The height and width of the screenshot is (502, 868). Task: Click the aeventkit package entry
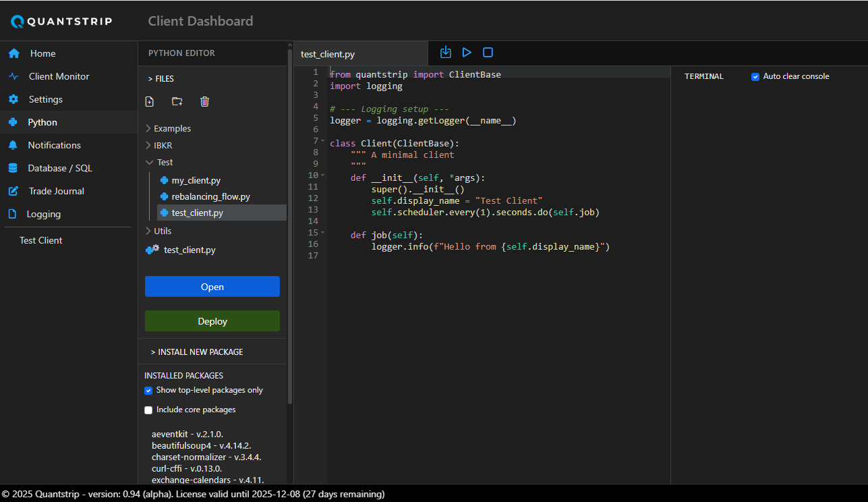coord(187,434)
